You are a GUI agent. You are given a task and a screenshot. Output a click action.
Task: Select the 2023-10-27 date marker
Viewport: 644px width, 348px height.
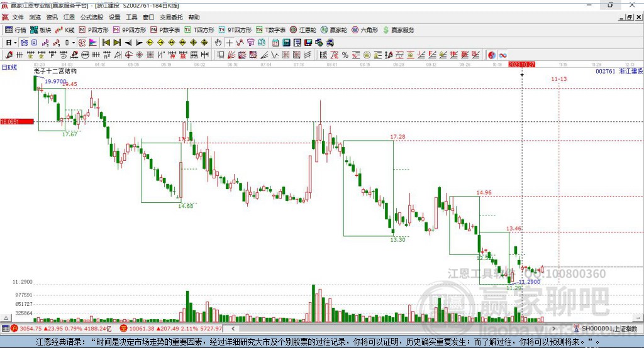pyautogui.click(x=521, y=65)
